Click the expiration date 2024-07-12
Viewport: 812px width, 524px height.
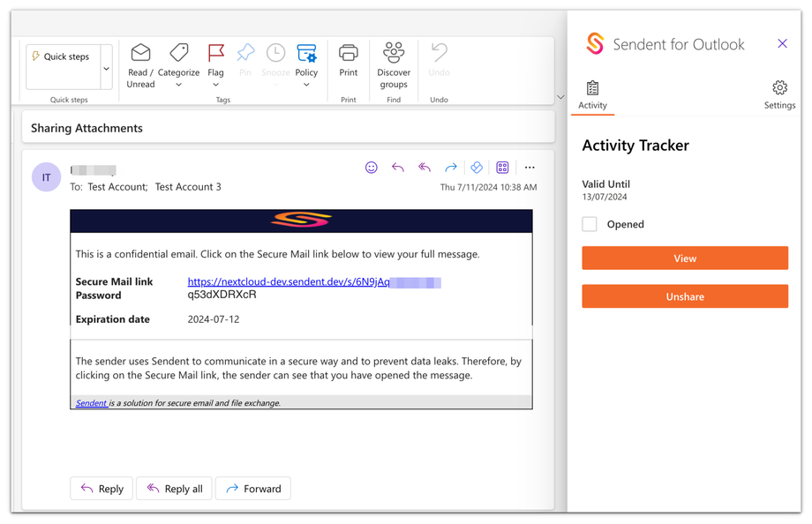214,319
